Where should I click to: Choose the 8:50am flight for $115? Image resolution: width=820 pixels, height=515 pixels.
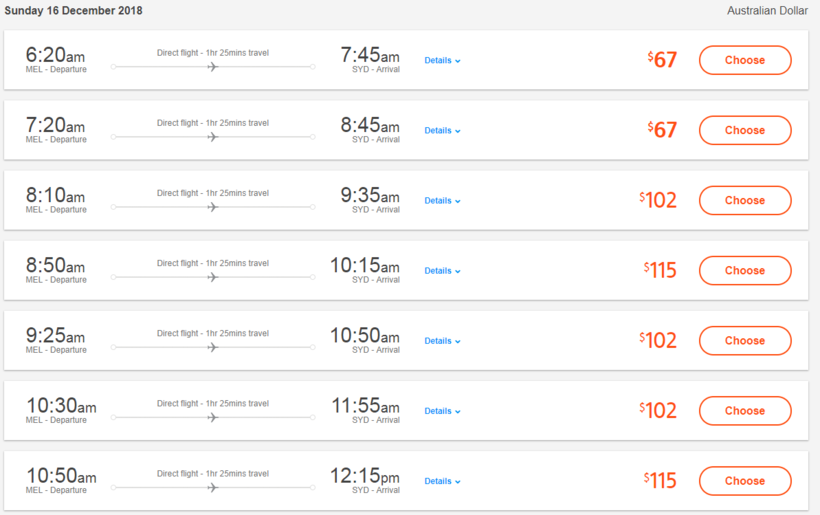point(745,270)
